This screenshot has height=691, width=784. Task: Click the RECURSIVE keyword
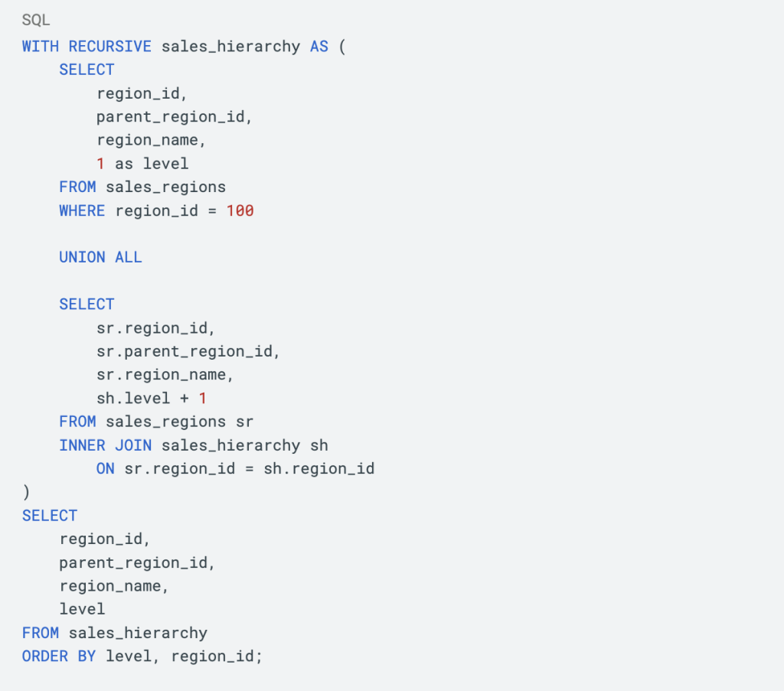coord(110,46)
